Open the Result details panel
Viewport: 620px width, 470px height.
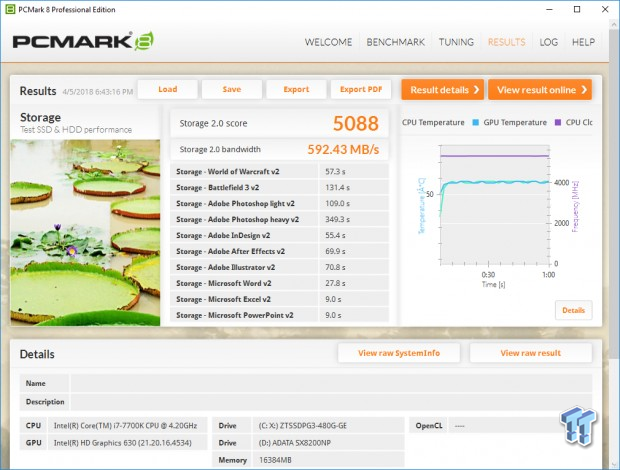pos(443,90)
